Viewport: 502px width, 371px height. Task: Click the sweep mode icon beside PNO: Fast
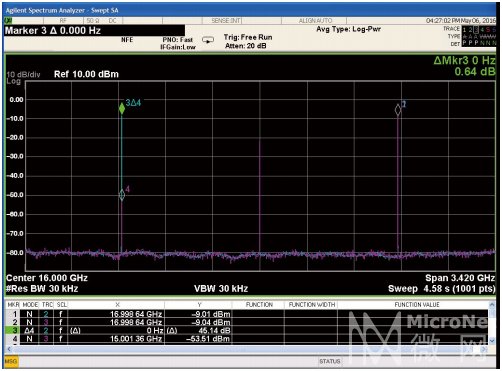[x=208, y=40]
